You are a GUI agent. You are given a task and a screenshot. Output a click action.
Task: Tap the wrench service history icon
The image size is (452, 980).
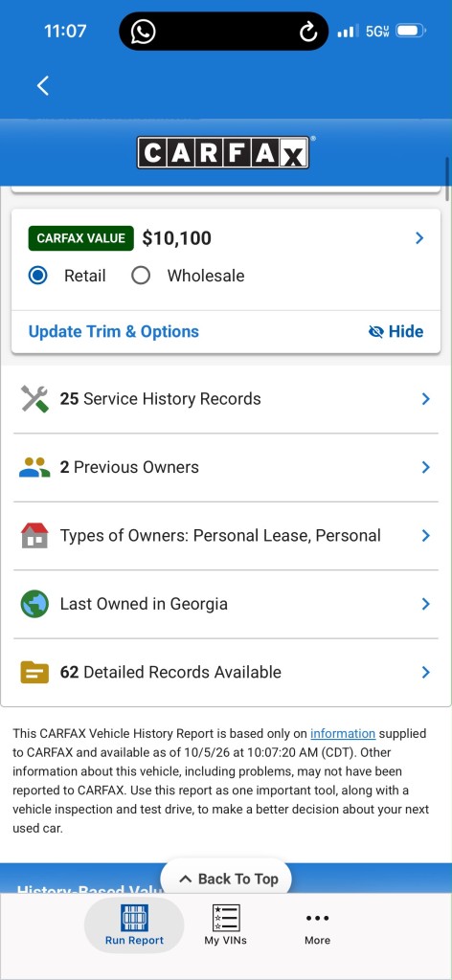point(34,399)
